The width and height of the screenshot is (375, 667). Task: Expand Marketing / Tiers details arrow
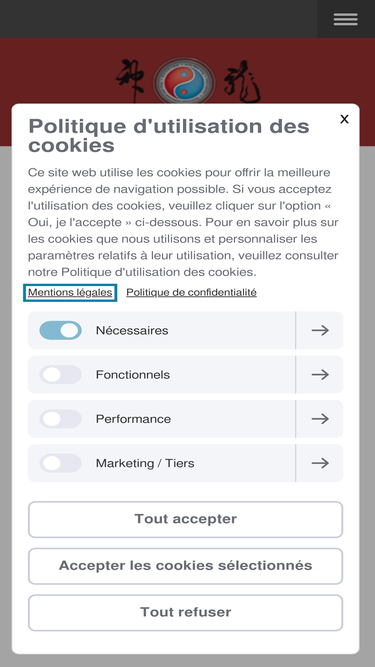point(320,463)
